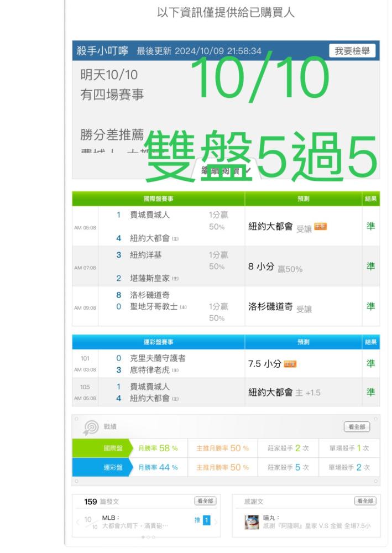The height and width of the screenshot is (553, 392).
Task: Click the 準 result for 8 小分
Action: click(370, 267)
